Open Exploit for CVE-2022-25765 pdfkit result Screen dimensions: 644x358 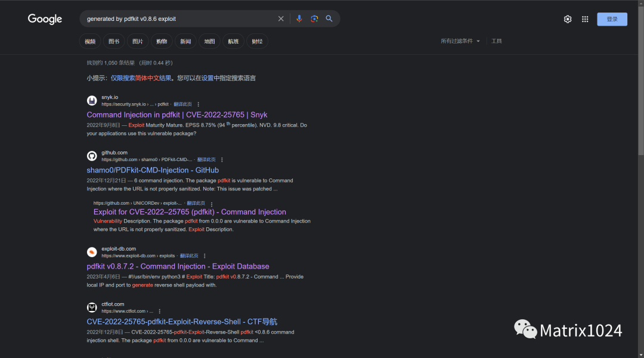tap(190, 212)
